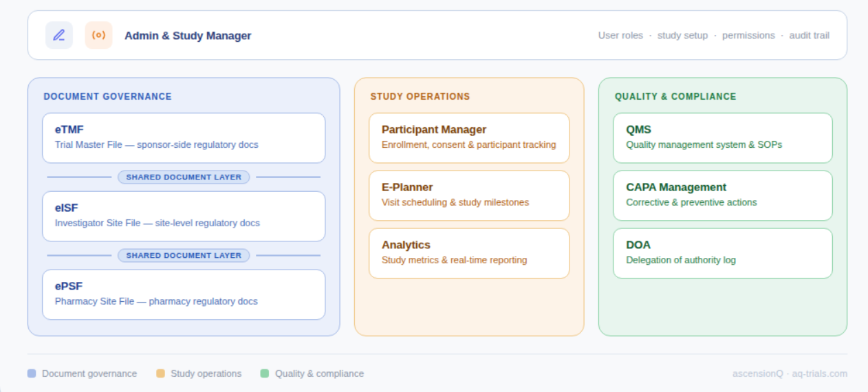The height and width of the screenshot is (392, 868).
Task: Open the eISF Investigator Site File card
Action: coord(184,216)
